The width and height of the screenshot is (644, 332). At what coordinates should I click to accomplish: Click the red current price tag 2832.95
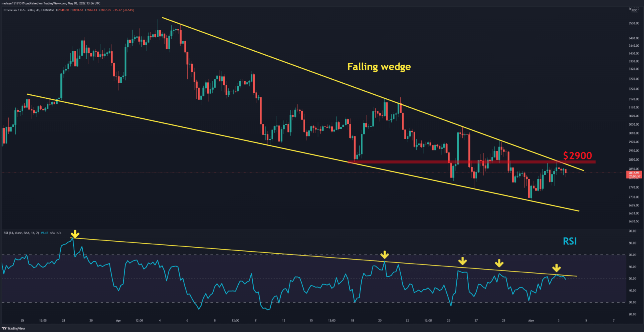pos(634,174)
